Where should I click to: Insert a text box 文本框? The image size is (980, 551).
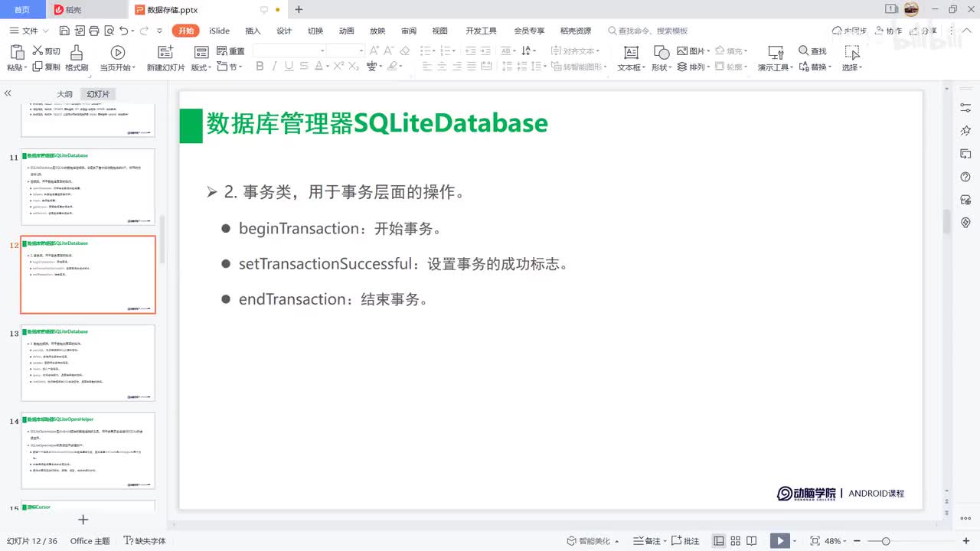631,57
